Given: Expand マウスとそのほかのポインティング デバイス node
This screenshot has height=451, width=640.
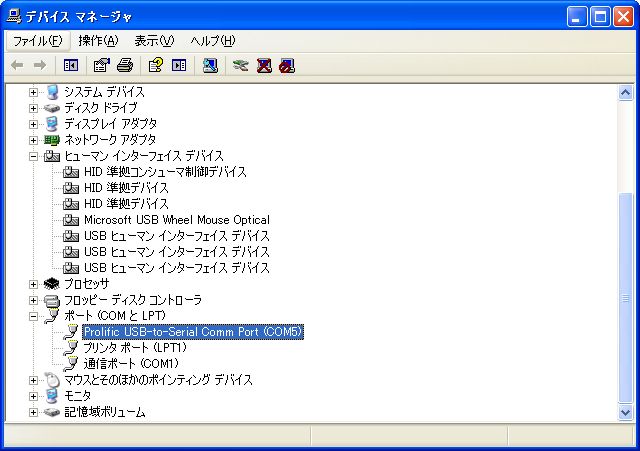Looking at the screenshot, I should click(x=33, y=380).
